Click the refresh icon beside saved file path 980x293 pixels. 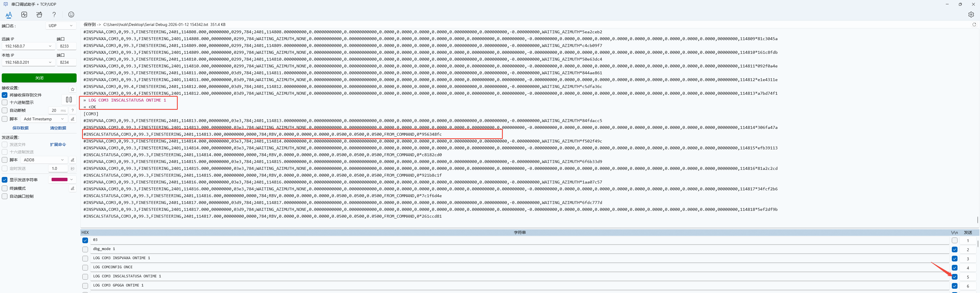[974, 25]
